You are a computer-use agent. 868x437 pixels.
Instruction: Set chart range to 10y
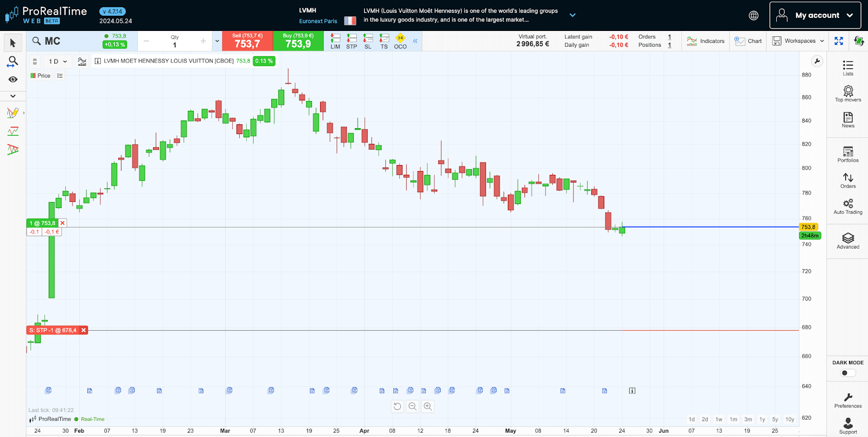790,419
